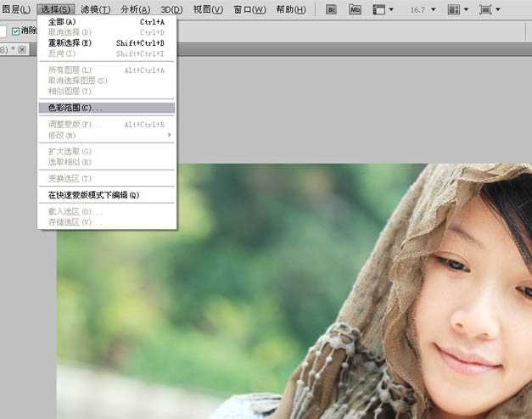
Task: Open the 窗口(W) window menu
Action: tap(249, 9)
